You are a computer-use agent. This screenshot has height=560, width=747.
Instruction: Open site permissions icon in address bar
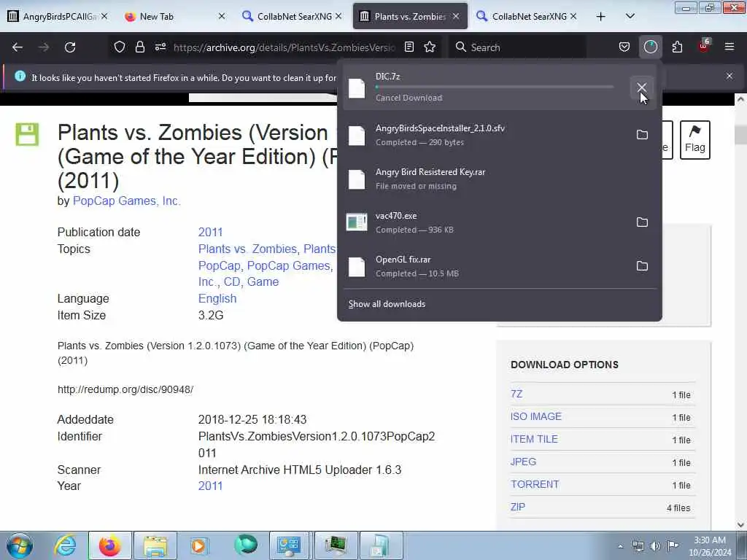pyautogui.click(x=160, y=47)
